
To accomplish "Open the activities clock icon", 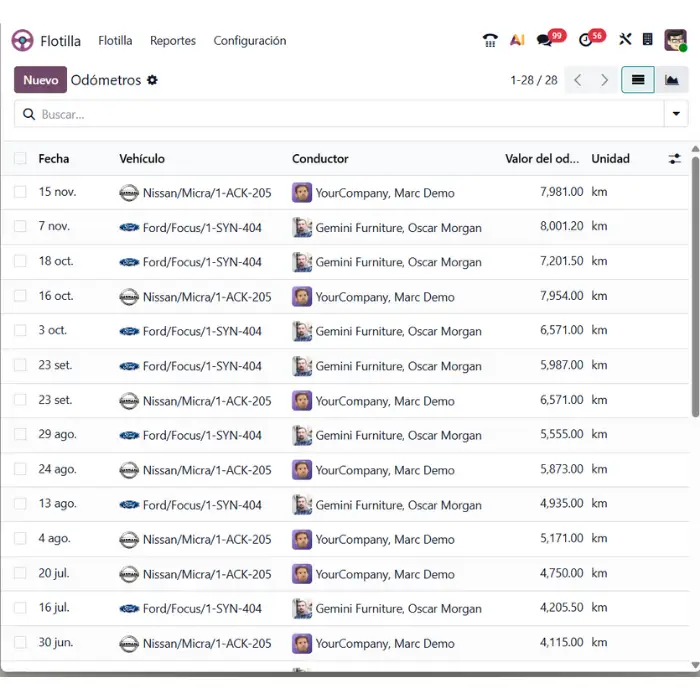I will coord(587,41).
